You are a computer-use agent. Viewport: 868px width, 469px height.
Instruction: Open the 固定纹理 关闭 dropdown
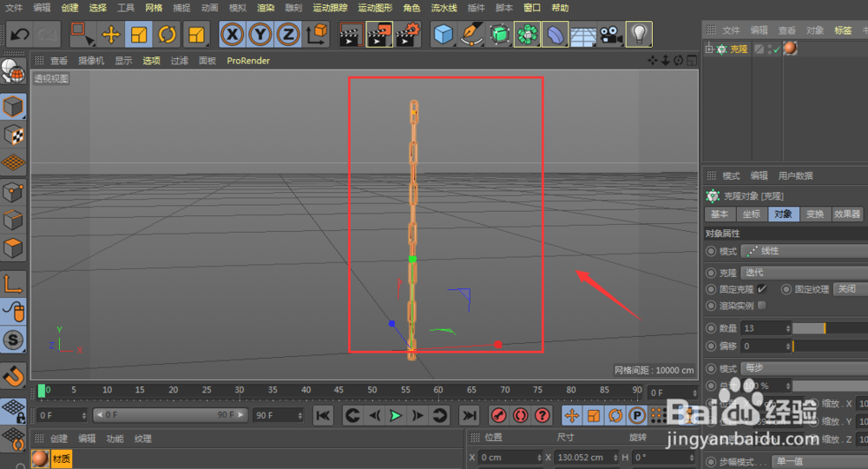point(851,289)
